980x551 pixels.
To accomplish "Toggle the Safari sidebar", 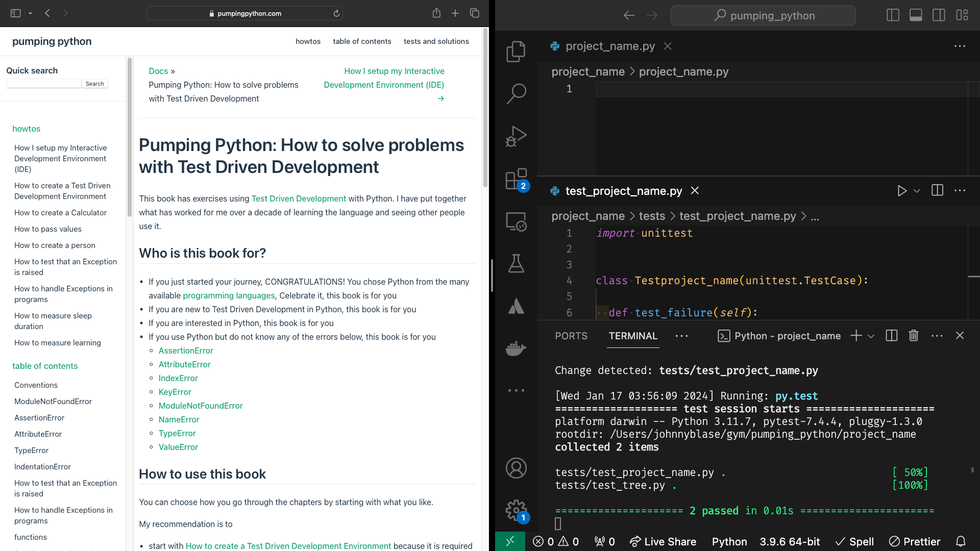I will point(15,13).
